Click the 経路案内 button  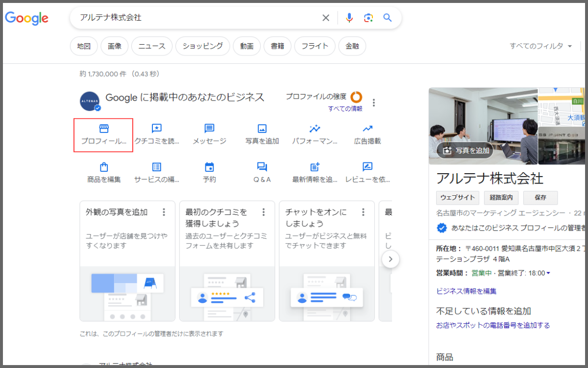click(x=501, y=198)
